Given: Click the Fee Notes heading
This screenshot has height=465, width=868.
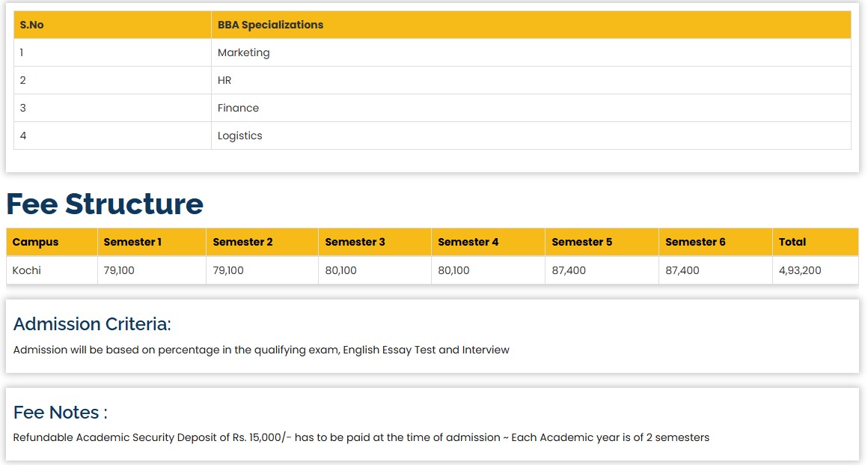Looking at the screenshot, I should [x=60, y=413].
